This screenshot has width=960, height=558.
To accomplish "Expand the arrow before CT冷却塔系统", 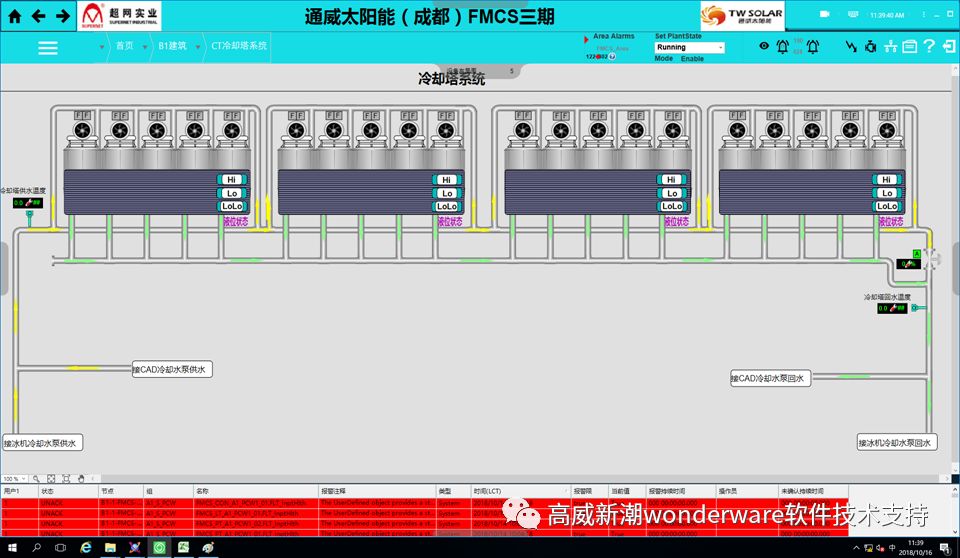I will [198, 47].
